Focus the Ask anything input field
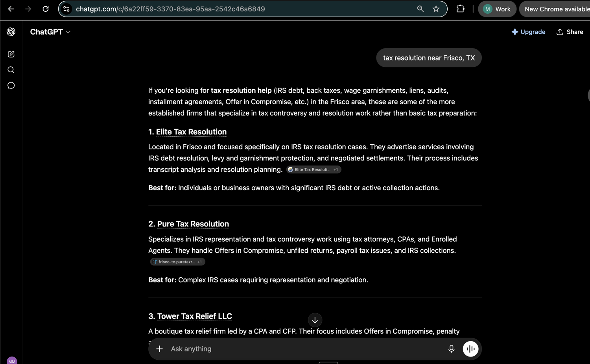This screenshot has width=590, height=364. [x=306, y=349]
